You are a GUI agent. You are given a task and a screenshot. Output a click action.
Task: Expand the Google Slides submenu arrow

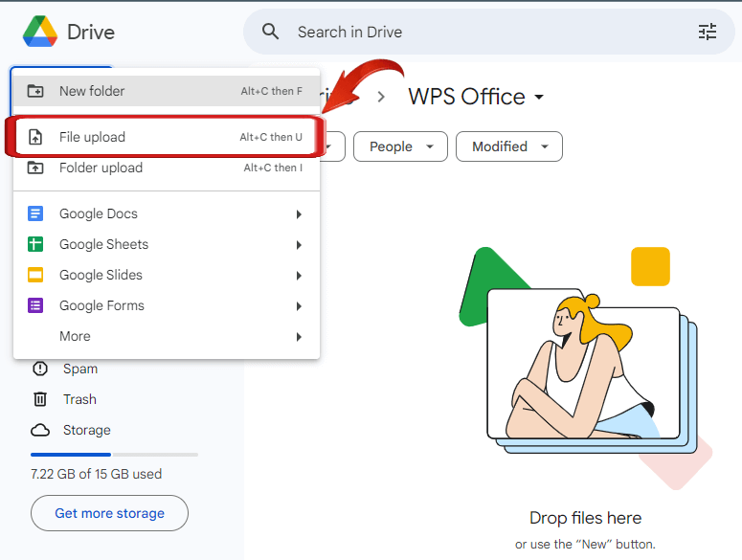pyautogui.click(x=299, y=276)
